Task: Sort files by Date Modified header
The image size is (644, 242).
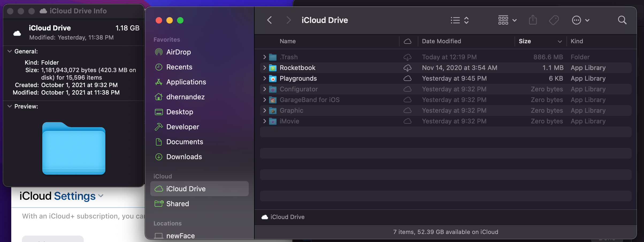Action: click(441, 41)
